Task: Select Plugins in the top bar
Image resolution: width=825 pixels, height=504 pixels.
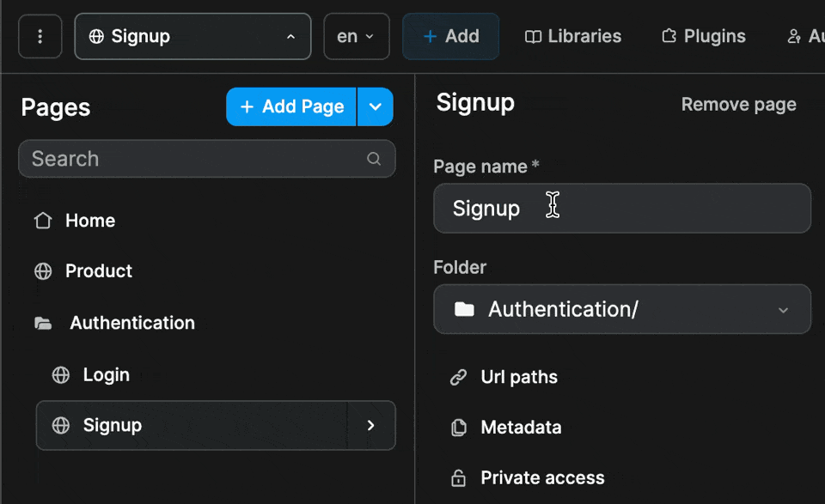Action: [703, 36]
